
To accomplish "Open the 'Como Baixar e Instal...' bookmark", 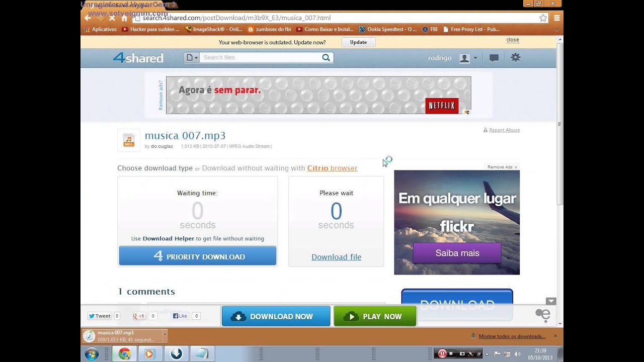I will (x=325, y=29).
